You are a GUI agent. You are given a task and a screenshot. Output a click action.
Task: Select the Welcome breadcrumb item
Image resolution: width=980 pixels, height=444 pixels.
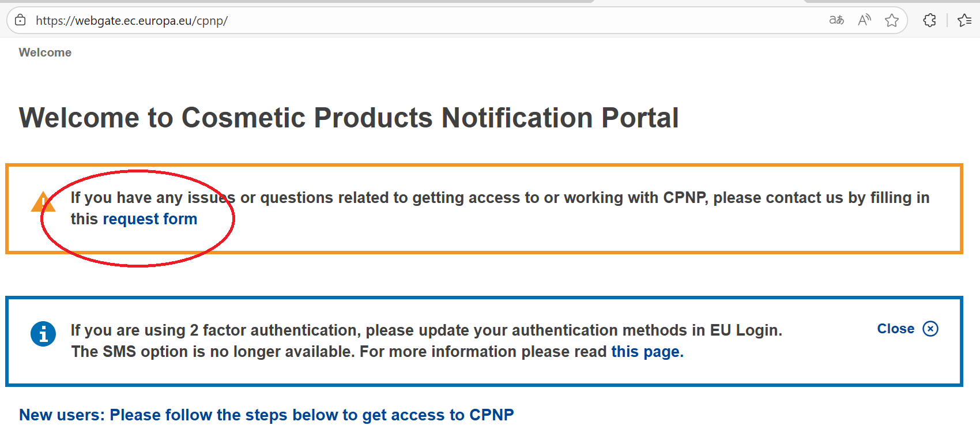click(45, 52)
